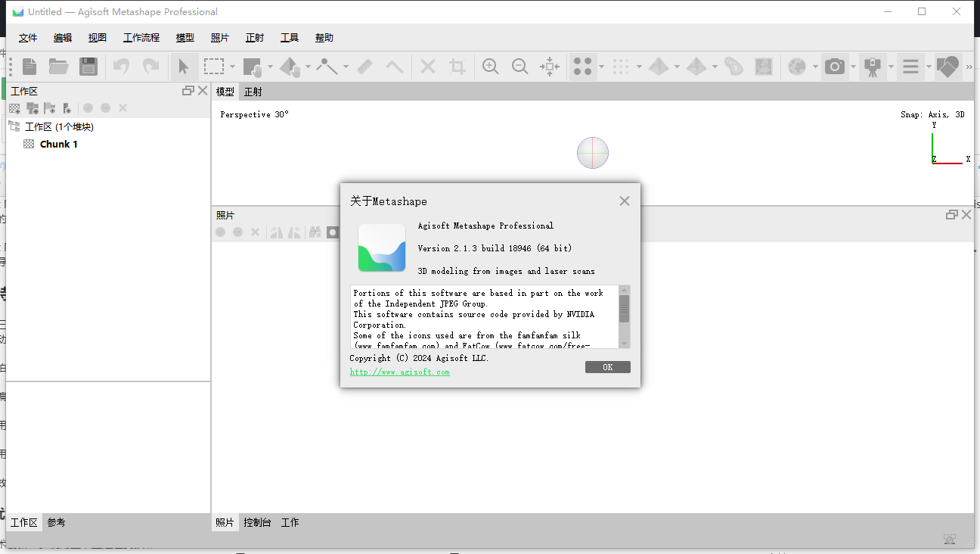This screenshot has height=554, width=980.
Task: Select the Rectangle selection tool
Action: [214, 67]
